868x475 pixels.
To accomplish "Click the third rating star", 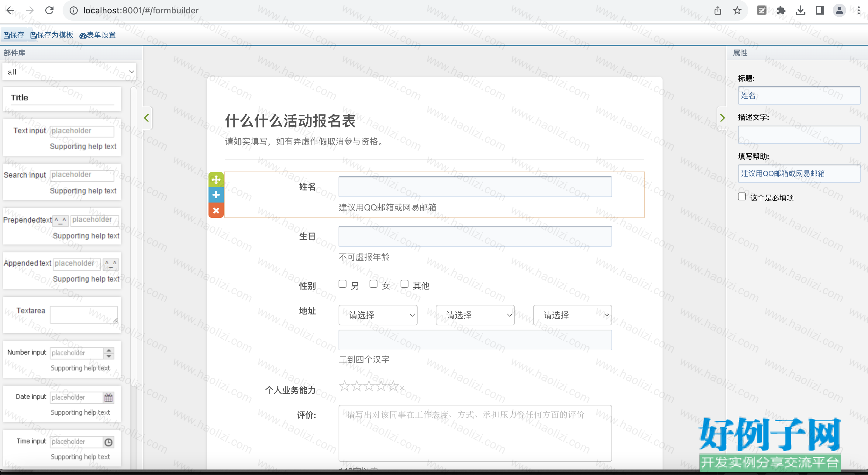I will [369, 386].
